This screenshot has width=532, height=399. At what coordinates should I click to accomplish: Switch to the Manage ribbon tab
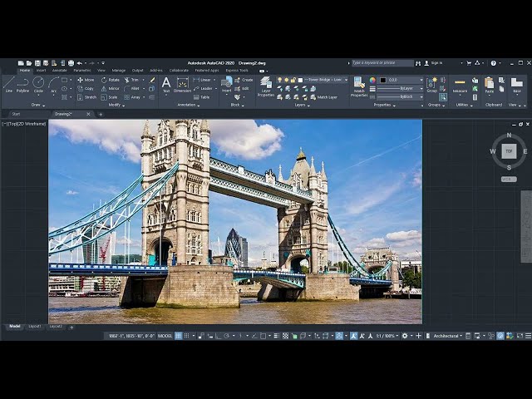point(119,71)
